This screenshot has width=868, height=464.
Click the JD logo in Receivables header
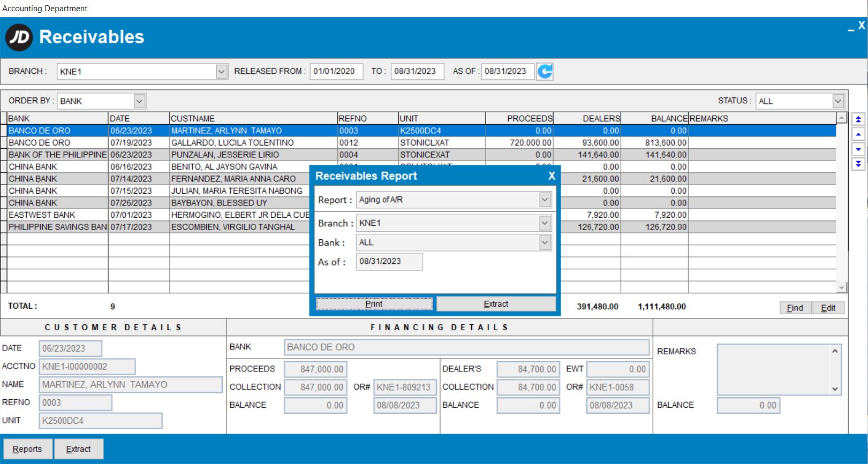pos(19,37)
